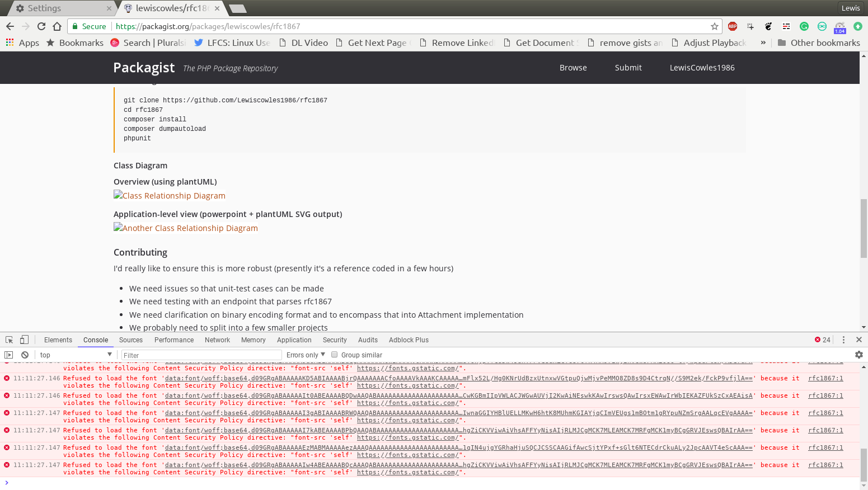Image resolution: width=868 pixels, height=490 pixels.
Task: Open the Memory tab
Action: (254, 340)
